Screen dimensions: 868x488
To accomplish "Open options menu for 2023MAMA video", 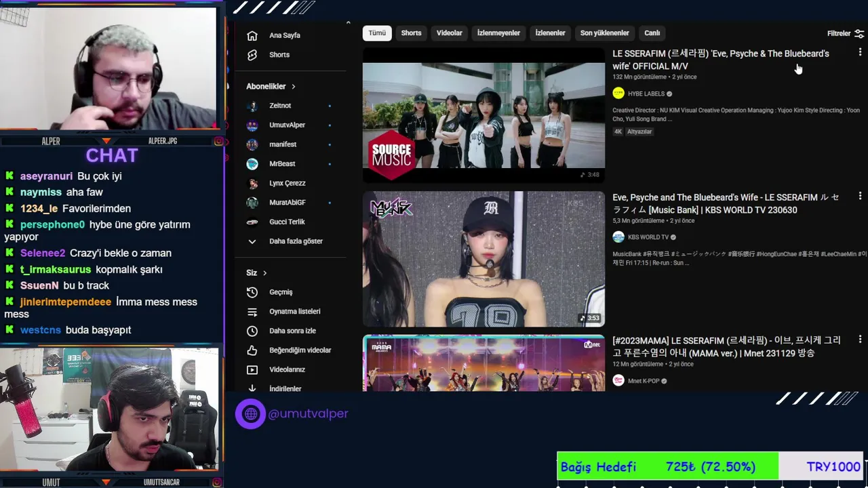I will tap(860, 339).
